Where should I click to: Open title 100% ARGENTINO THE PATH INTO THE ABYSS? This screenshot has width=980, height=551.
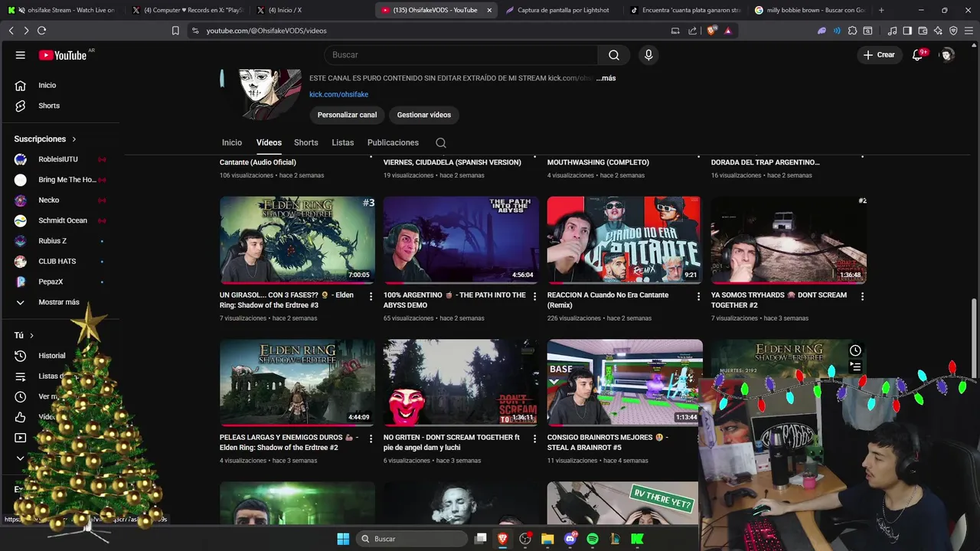click(455, 300)
